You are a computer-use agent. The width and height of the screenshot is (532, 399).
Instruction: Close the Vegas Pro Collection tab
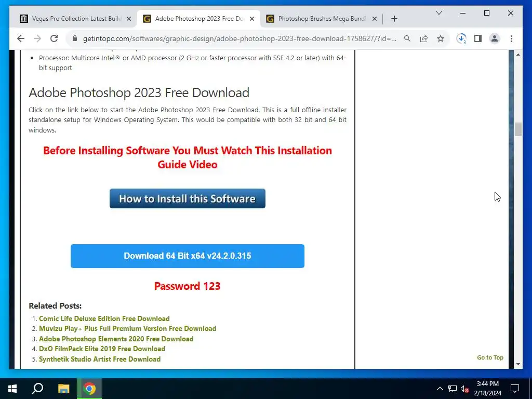coord(129,19)
